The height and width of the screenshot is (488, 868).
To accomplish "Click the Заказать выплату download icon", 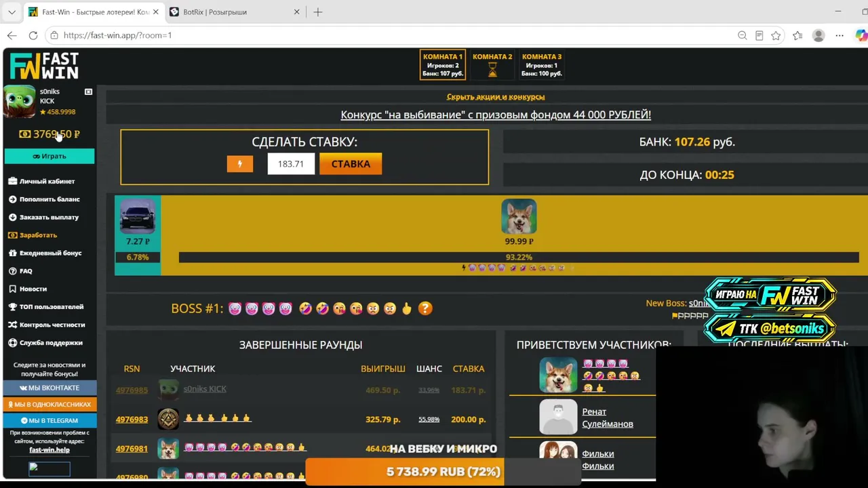I will [x=13, y=217].
